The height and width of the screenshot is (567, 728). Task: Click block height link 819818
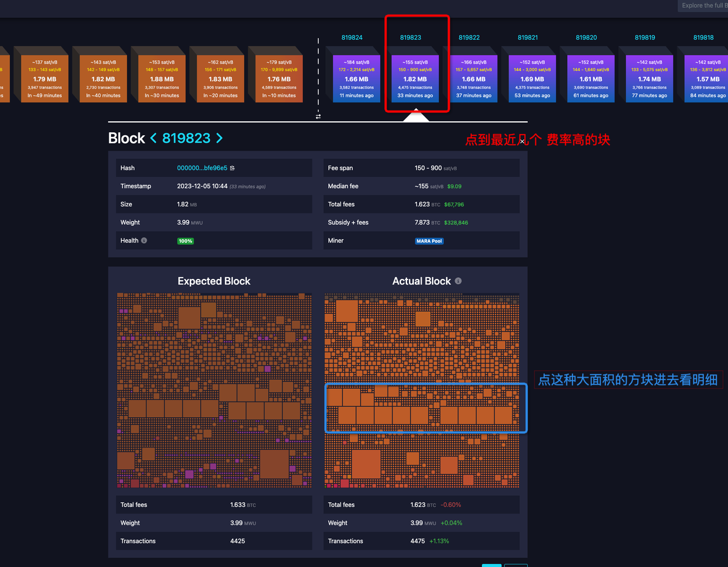(x=704, y=38)
